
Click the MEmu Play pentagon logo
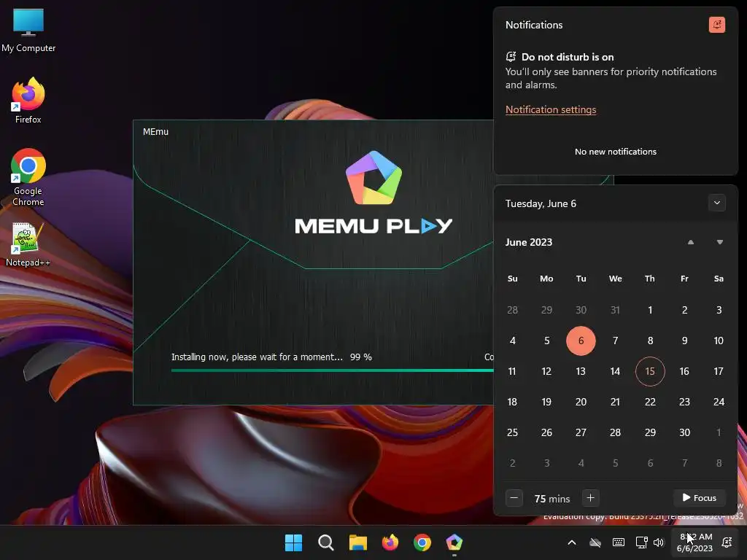click(374, 178)
